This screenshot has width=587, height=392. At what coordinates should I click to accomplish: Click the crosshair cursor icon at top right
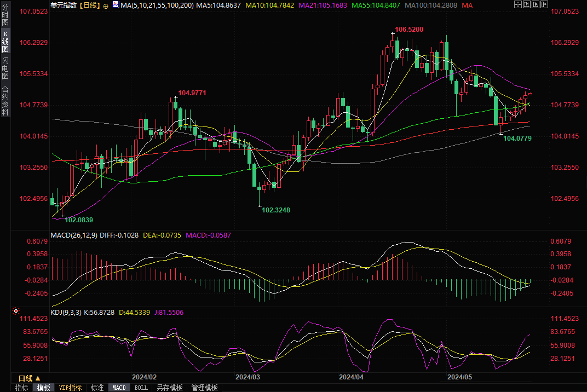(x=518, y=5)
